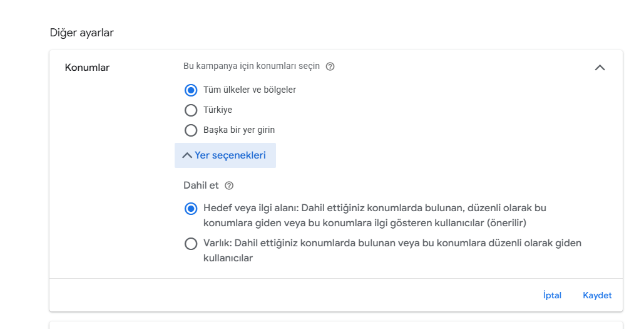Choose the Varlık radio option
This screenshot has height=329, width=644.
click(x=190, y=244)
